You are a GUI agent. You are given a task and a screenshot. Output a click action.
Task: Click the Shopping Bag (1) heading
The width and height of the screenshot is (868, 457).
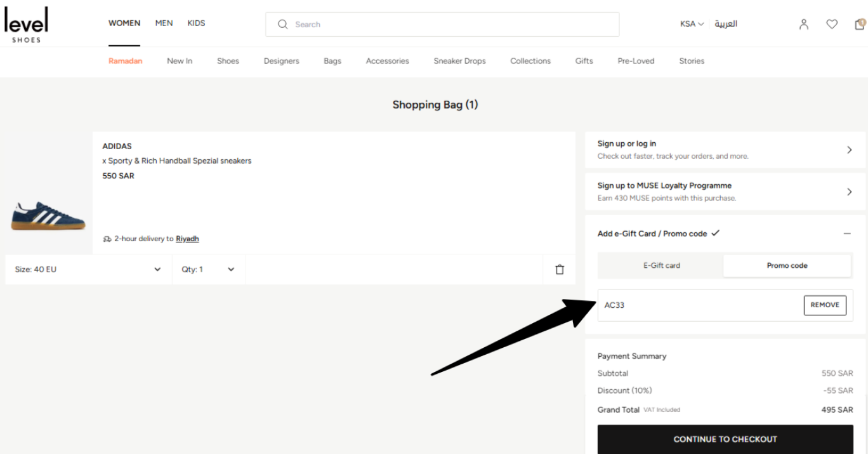[x=435, y=105]
